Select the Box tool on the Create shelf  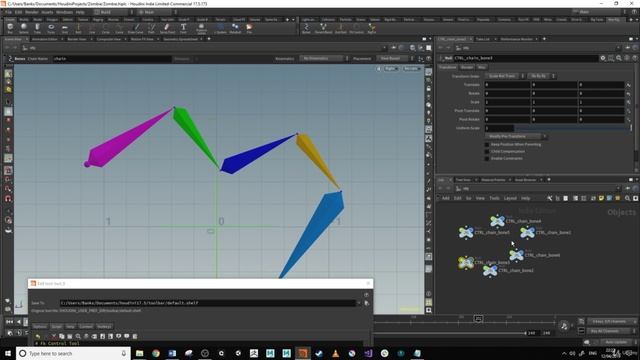point(10,28)
